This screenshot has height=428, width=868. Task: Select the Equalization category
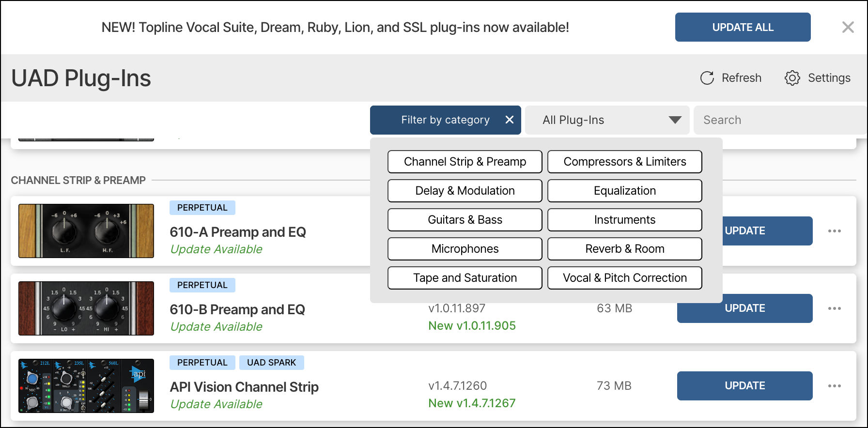click(624, 191)
